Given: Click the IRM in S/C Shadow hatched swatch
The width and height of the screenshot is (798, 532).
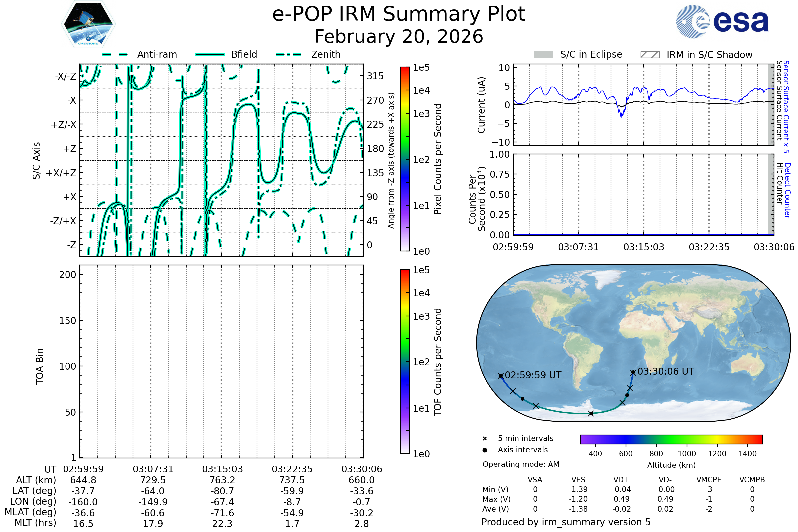Looking at the screenshot, I should coord(650,55).
